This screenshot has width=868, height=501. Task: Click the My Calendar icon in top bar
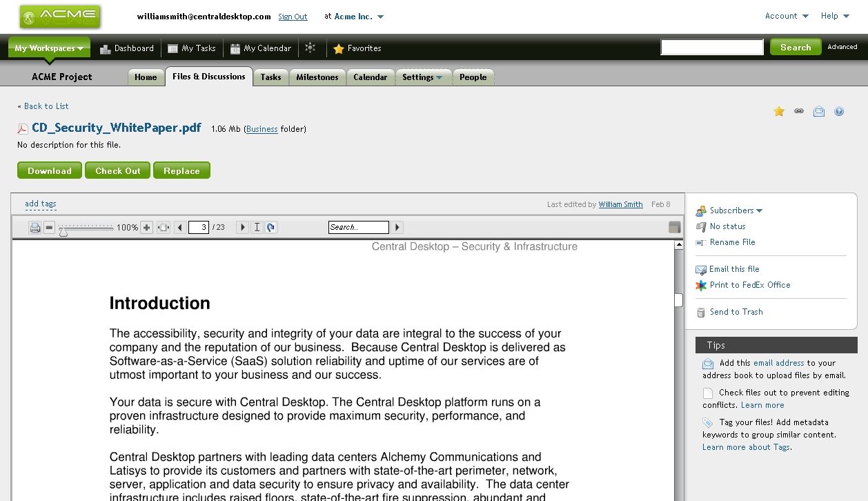[235, 48]
